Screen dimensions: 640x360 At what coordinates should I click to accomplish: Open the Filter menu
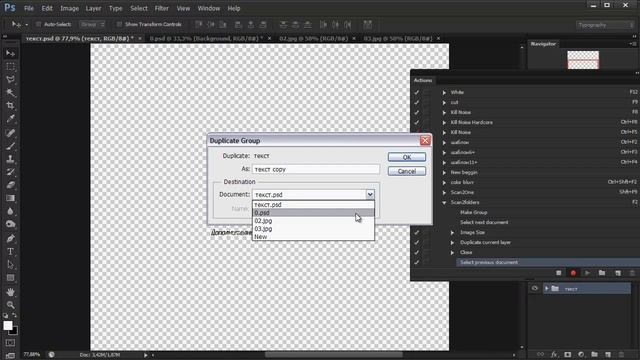[162, 8]
